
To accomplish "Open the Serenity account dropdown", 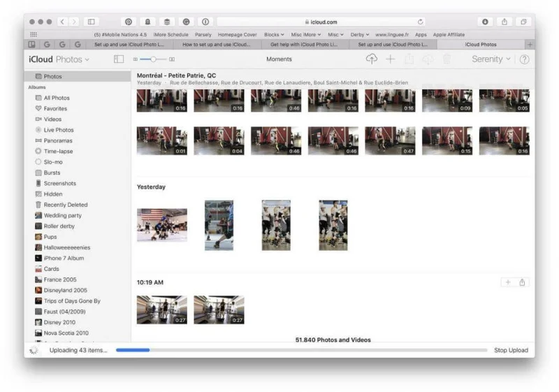I will 491,59.
